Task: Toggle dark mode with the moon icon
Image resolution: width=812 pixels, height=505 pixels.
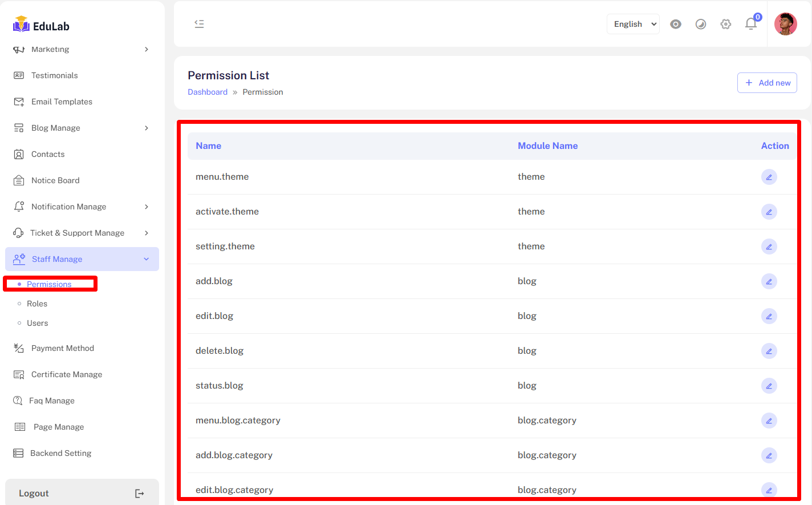Action: [701, 24]
